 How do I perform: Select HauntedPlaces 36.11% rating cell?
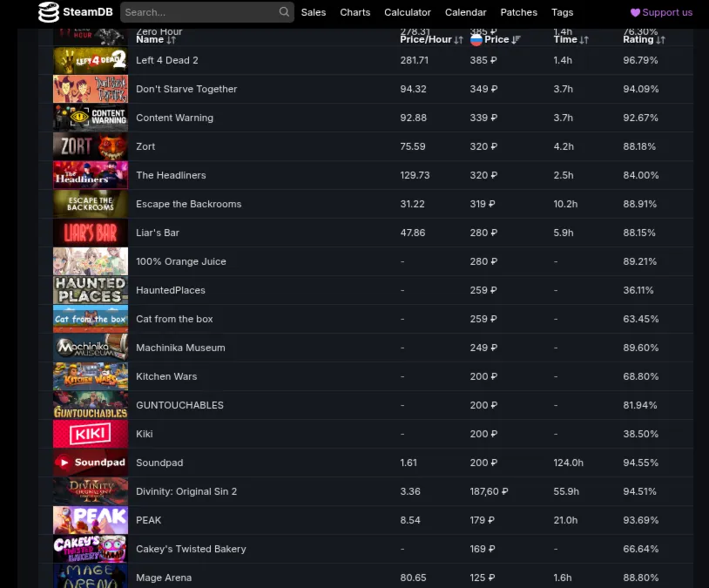(x=638, y=290)
